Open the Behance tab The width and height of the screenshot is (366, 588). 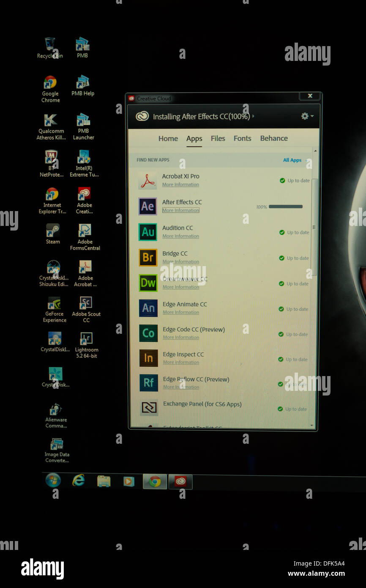pyautogui.click(x=274, y=138)
